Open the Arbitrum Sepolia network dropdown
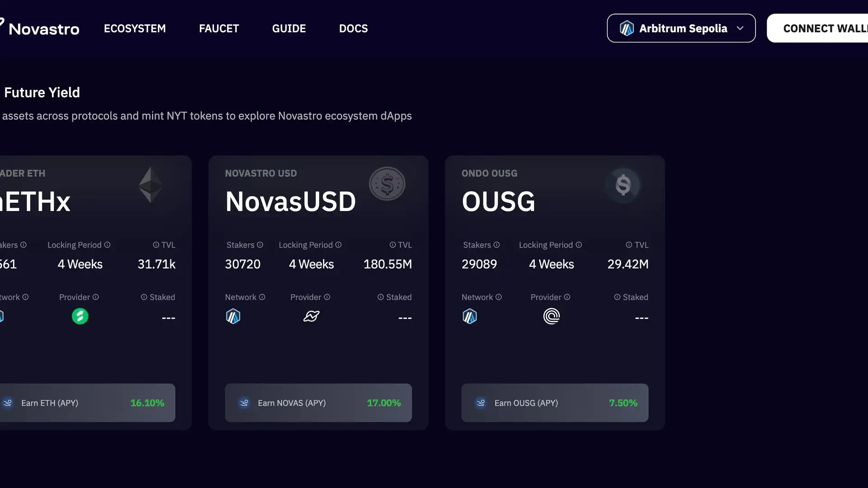This screenshot has width=868, height=488. (x=681, y=28)
